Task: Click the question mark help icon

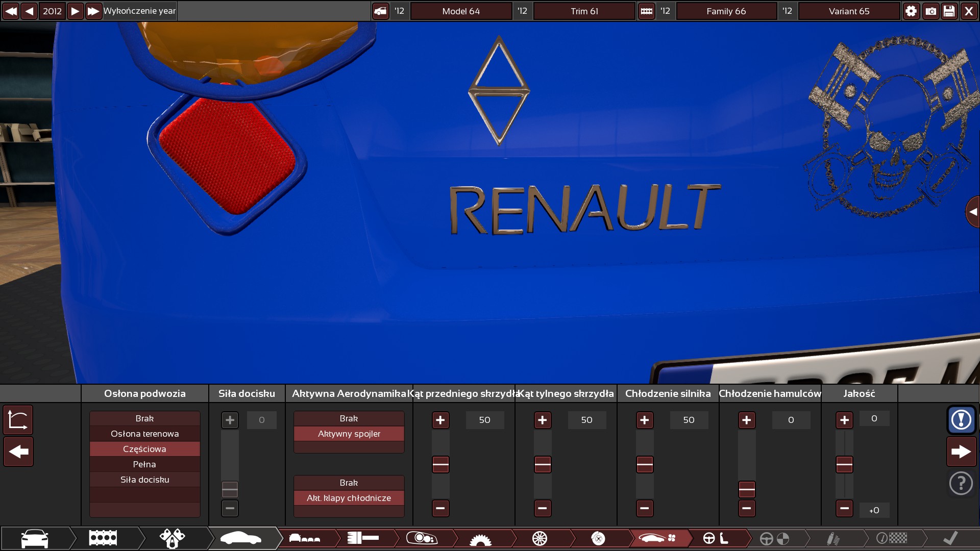Action: pos(961,483)
